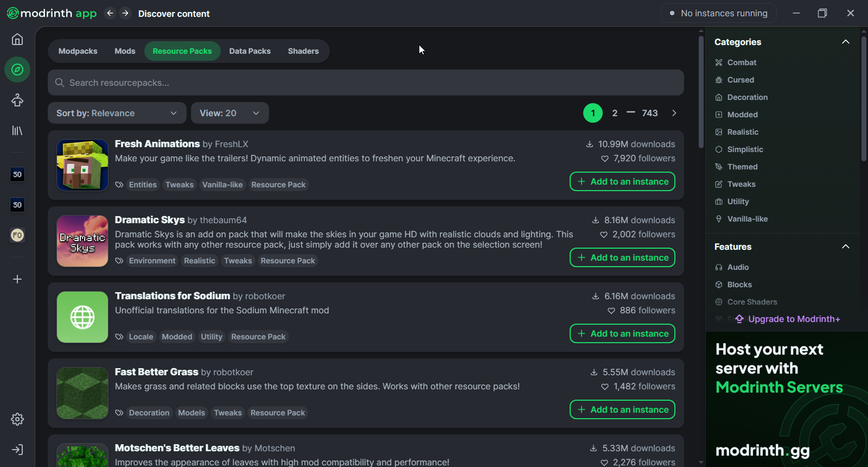The height and width of the screenshot is (467, 868).
Task: Filter by Combat category
Action: click(x=736, y=62)
